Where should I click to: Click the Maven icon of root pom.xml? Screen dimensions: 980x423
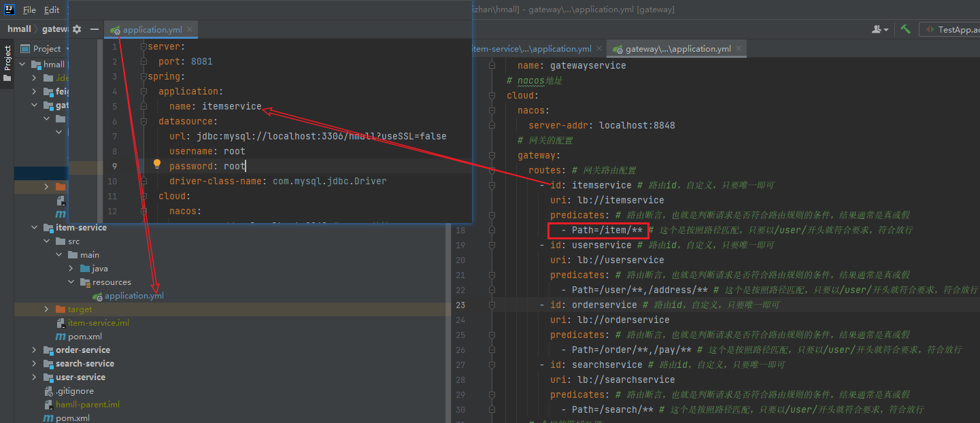48,418
